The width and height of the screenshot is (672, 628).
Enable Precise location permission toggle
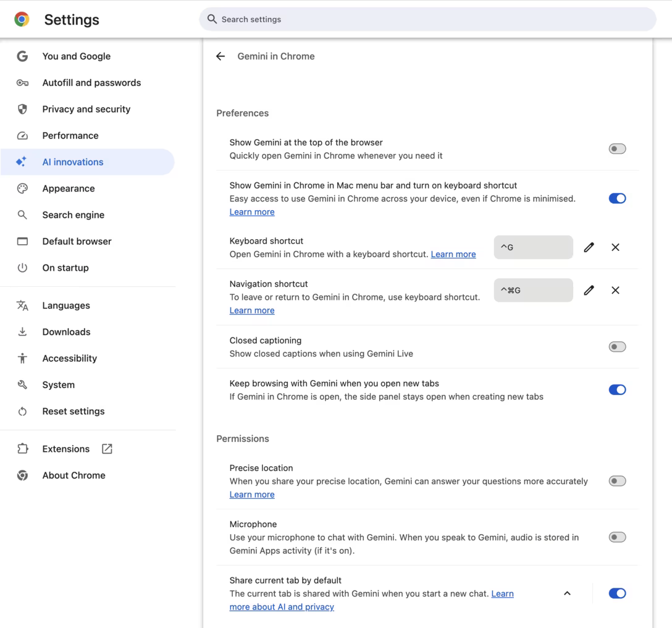tap(617, 481)
